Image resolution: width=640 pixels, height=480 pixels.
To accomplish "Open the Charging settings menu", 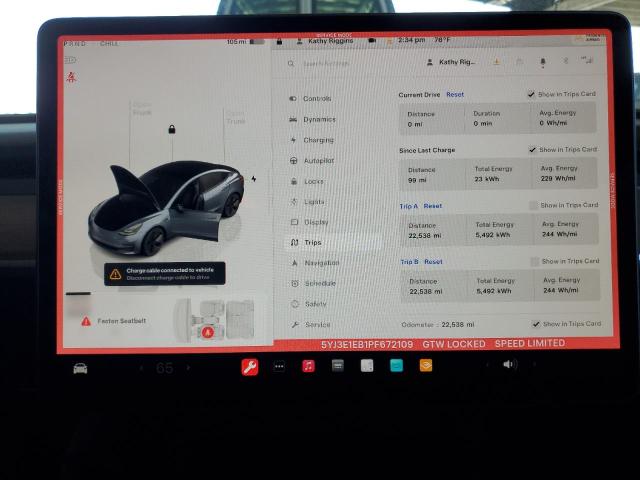I will click(x=318, y=140).
